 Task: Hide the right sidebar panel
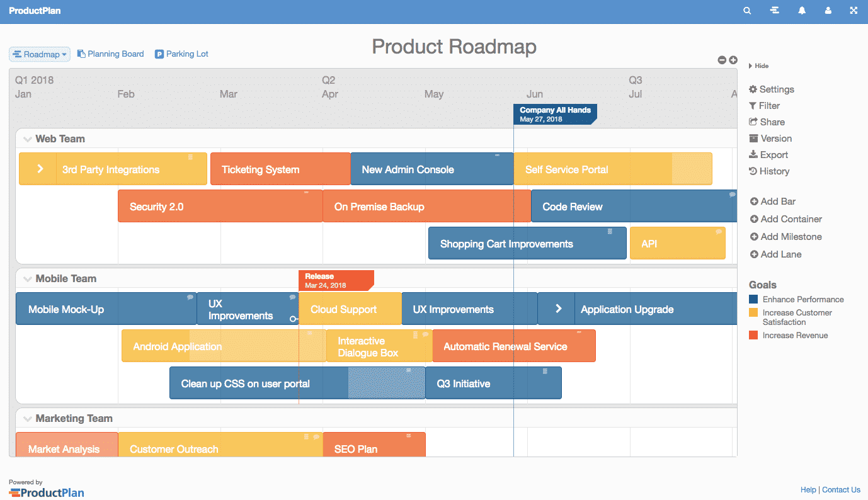[758, 65]
